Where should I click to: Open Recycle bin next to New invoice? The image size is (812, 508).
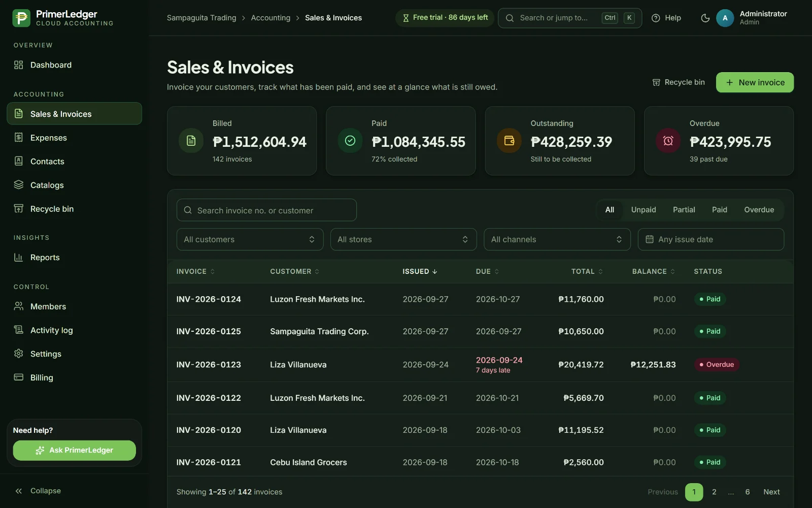(x=679, y=82)
